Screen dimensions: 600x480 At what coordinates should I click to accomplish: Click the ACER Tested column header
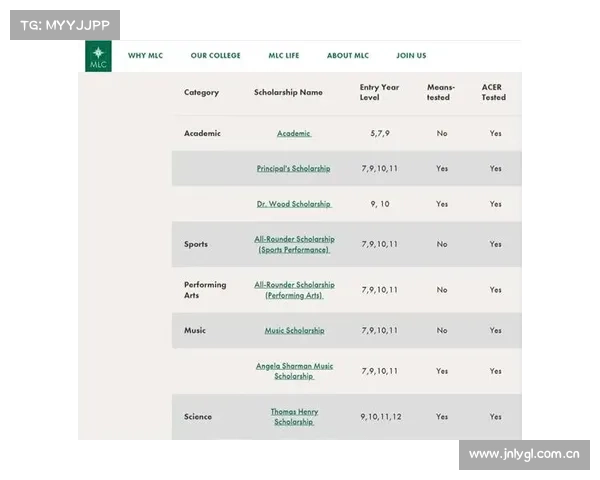(494, 92)
